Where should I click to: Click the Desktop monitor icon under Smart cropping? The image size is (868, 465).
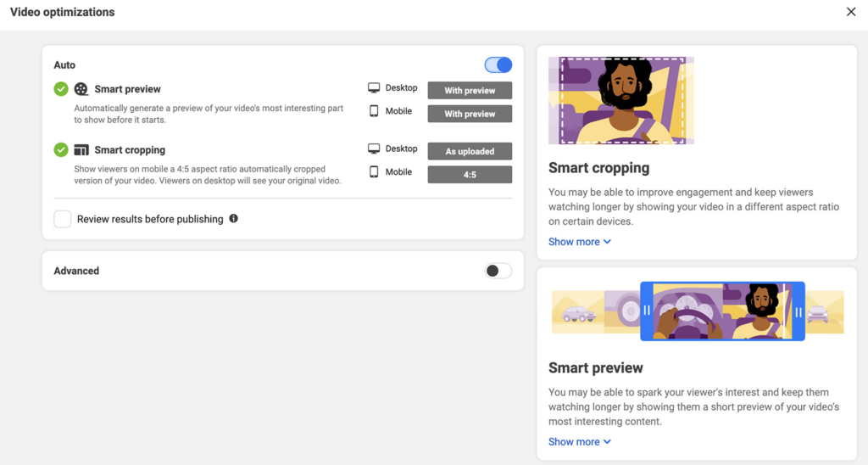[374, 149]
